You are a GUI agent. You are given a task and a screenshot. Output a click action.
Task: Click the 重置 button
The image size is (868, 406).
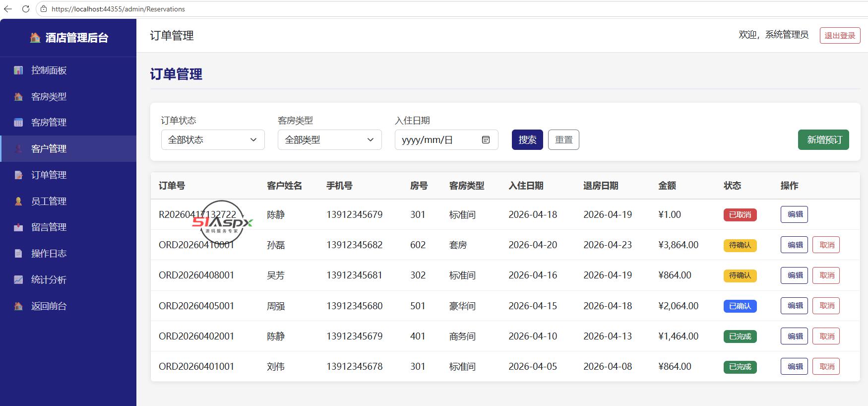tap(563, 140)
